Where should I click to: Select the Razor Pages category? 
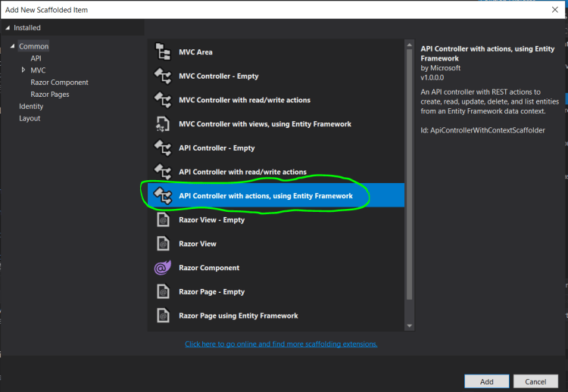tap(50, 94)
